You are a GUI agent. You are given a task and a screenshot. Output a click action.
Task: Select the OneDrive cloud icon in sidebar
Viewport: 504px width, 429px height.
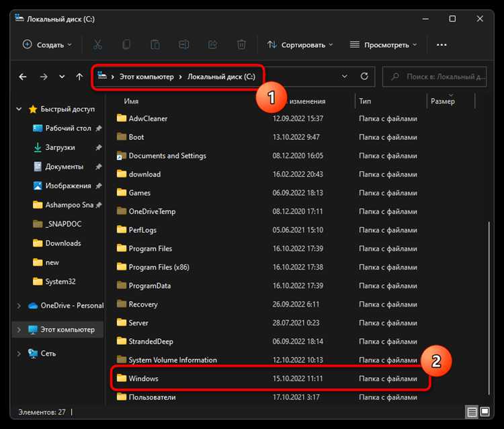coord(33,305)
